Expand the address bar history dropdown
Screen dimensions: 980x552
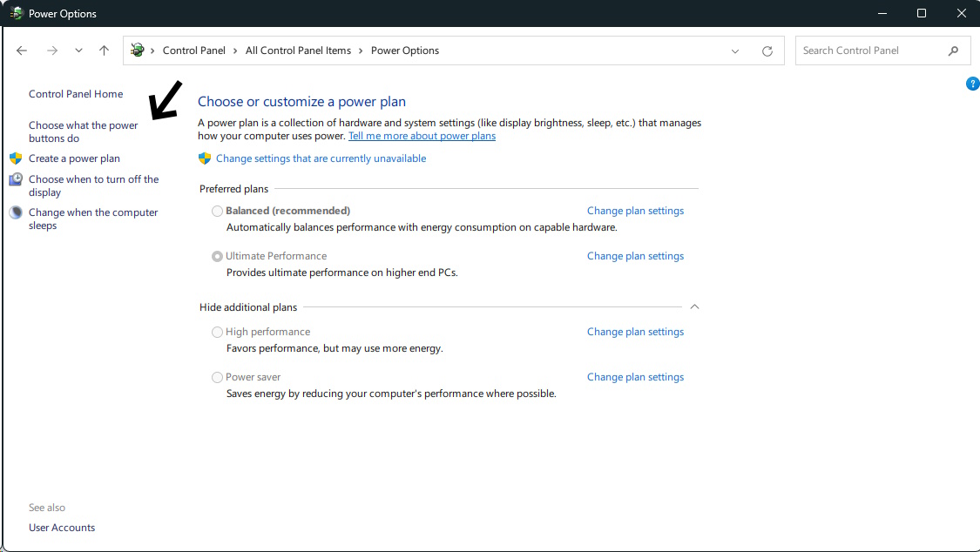735,50
